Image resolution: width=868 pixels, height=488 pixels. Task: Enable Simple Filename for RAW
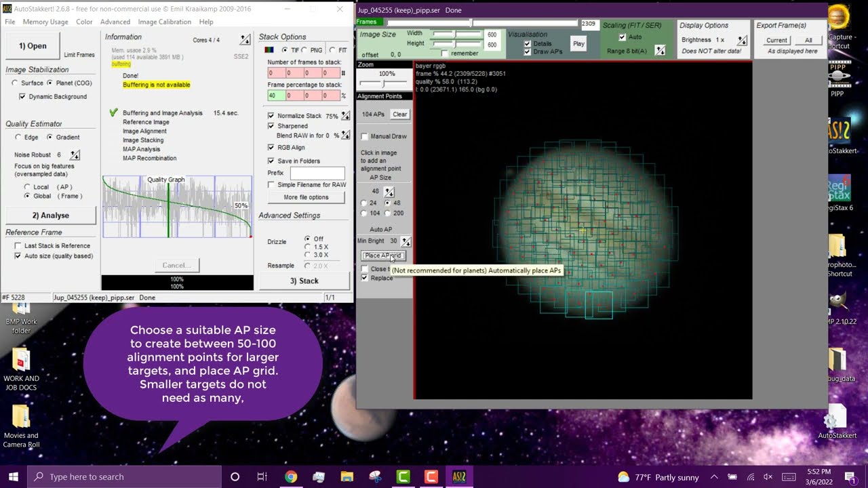pyautogui.click(x=271, y=184)
